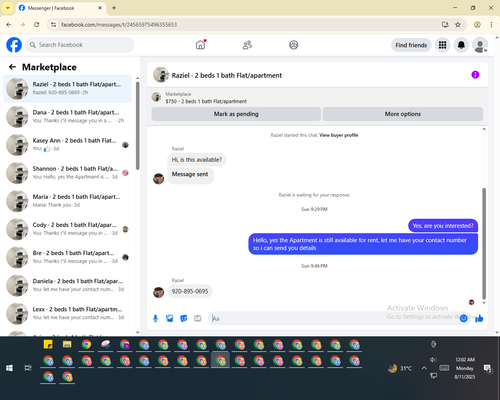Screen dimensions: 500x400
Task: Click the 'Hi, is this available?' message
Action: (197, 160)
